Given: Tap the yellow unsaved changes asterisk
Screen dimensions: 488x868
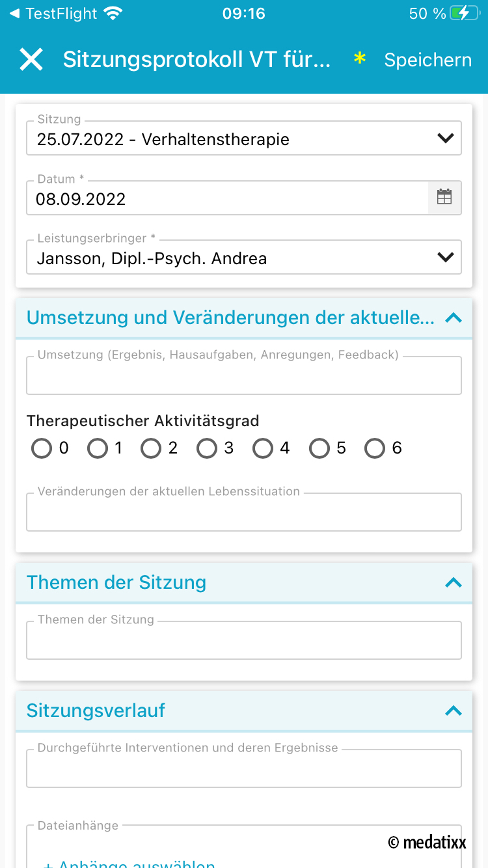Looking at the screenshot, I should pos(359,59).
